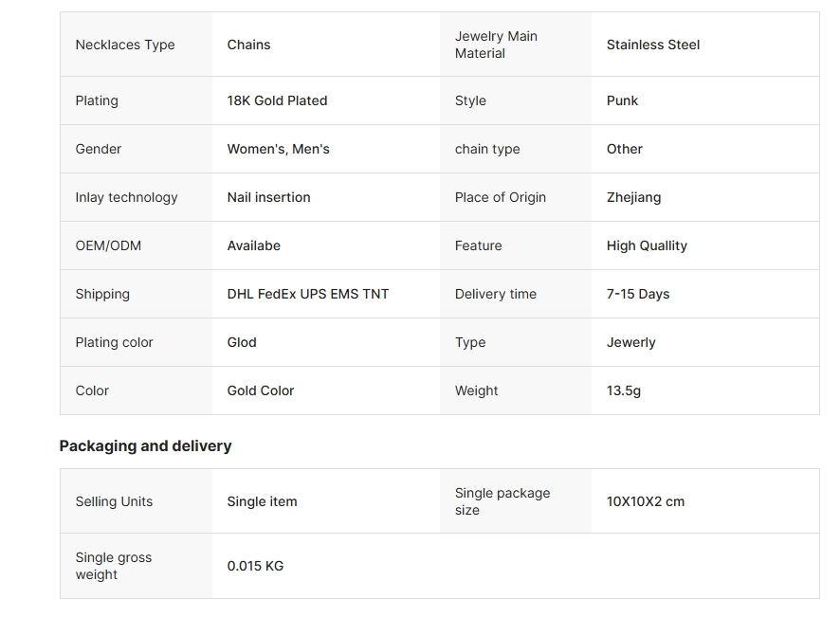Select the "10X10X2 cm" package size value
The image size is (840, 617).
(646, 501)
